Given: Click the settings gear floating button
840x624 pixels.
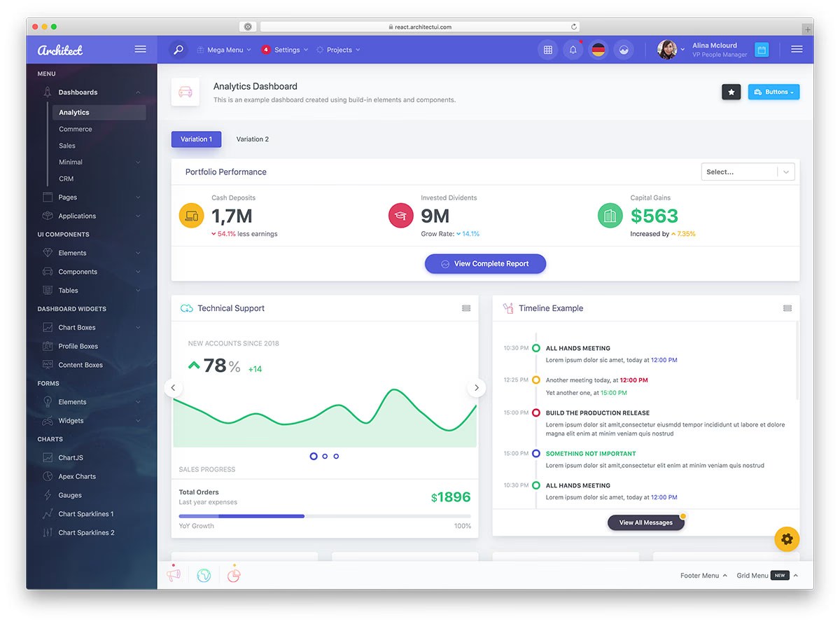Looking at the screenshot, I should (787, 539).
